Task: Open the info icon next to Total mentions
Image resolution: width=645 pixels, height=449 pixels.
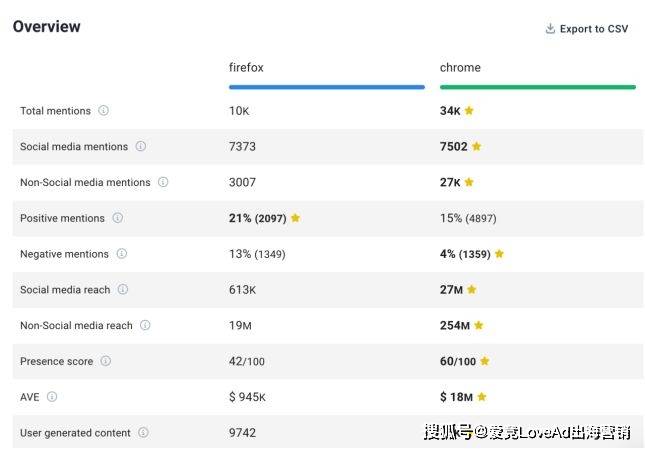Action: point(104,110)
